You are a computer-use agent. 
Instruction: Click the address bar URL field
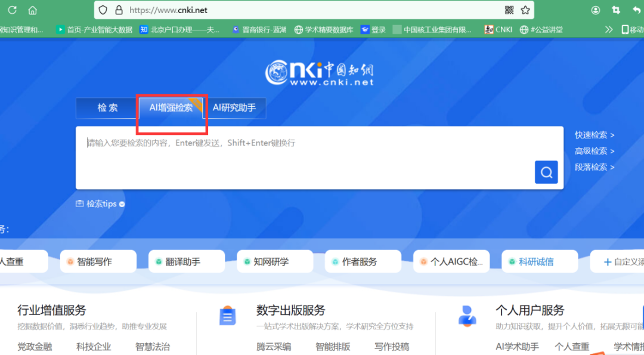pyautogui.click(x=314, y=10)
